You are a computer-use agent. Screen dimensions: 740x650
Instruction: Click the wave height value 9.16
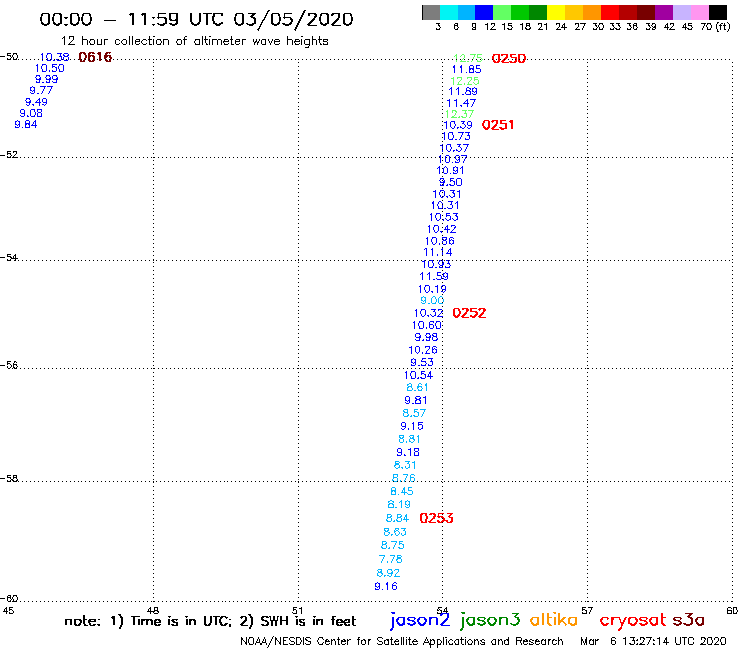click(386, 587)
